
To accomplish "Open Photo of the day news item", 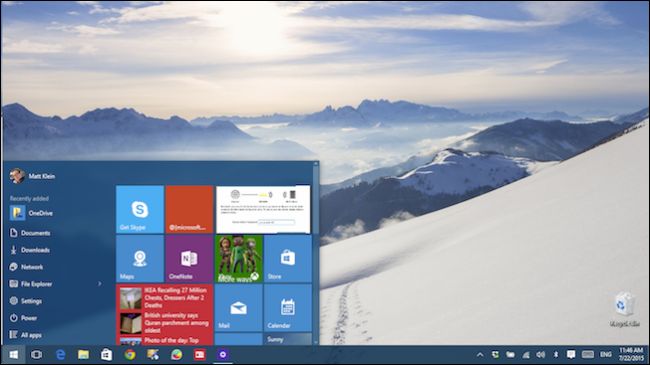I will pos(171,340).
